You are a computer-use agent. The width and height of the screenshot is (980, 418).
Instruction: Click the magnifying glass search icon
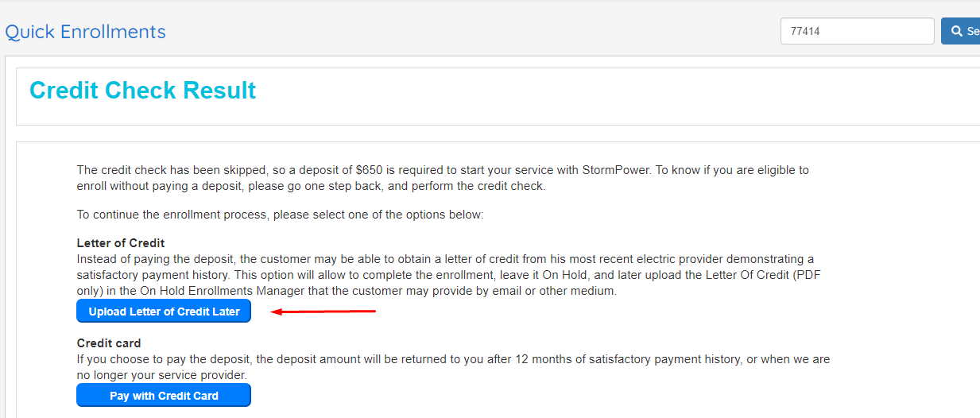click(x=956, y=32)
